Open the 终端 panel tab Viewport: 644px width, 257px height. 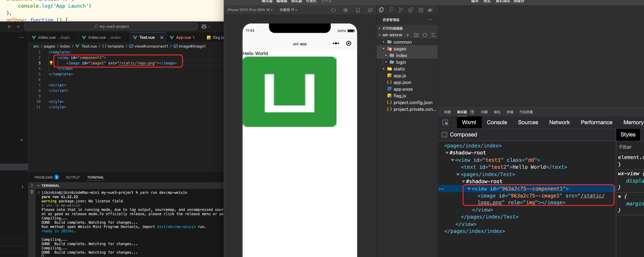pos(510,112)
